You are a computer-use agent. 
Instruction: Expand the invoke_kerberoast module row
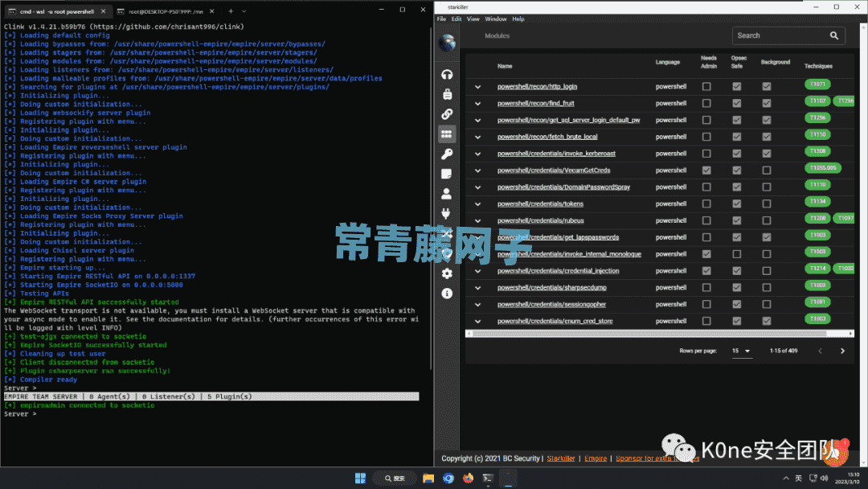coord(477,154)
